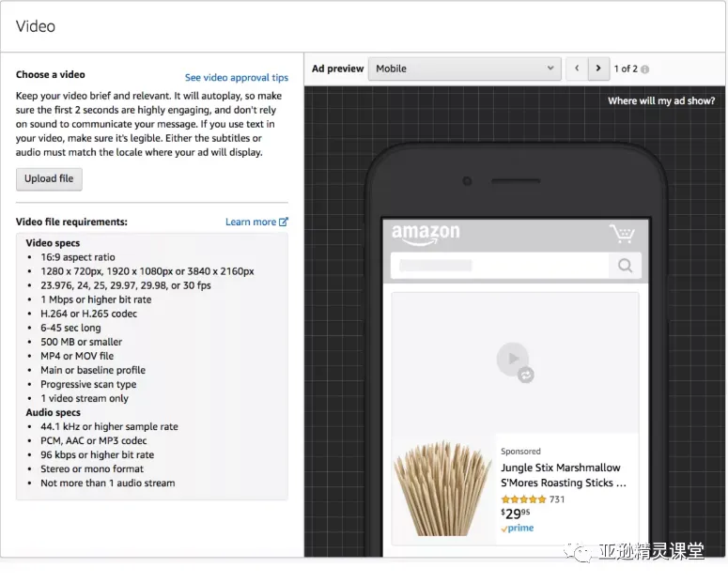Open Jungle Stix Marshmallow product title
Viewport: 728px width, 583px height.
(564, 475)
